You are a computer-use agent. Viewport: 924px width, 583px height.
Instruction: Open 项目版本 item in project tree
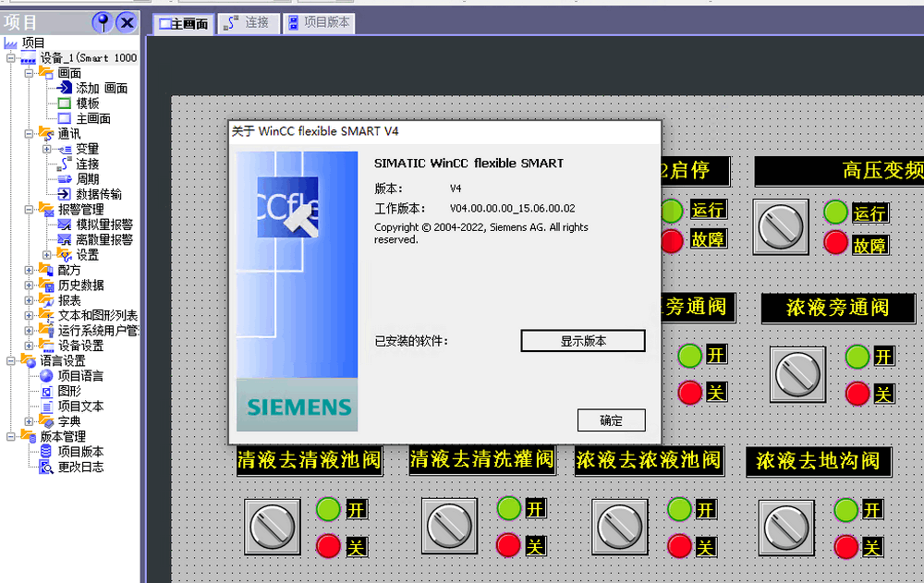click(x=80, y=452)
